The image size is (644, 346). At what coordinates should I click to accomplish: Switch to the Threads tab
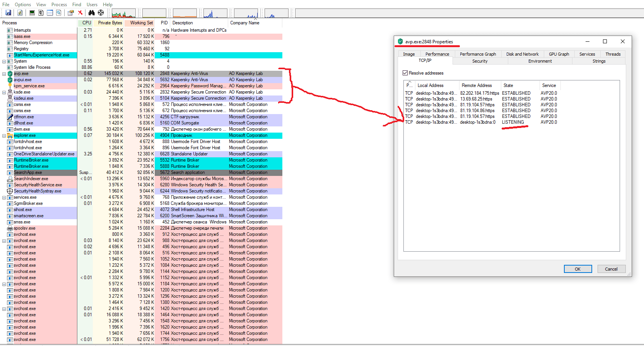[613, 54]
